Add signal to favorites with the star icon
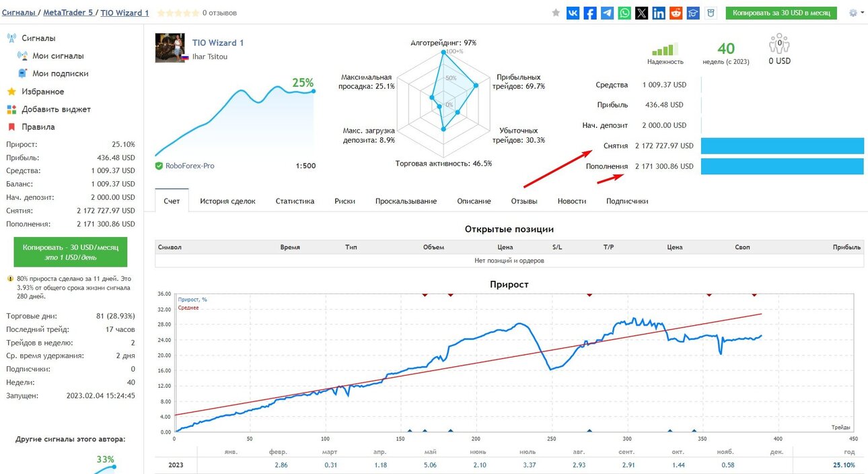868x474 pixels. click(x=556, y=13)
